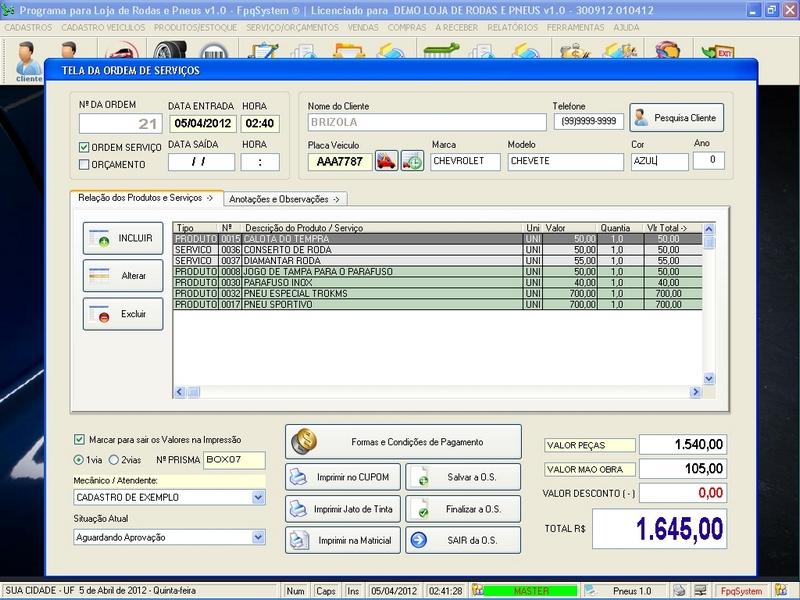Open the FERRAMENTAS menu
This screenshot has width=800, height=600.
coord(575,28)
